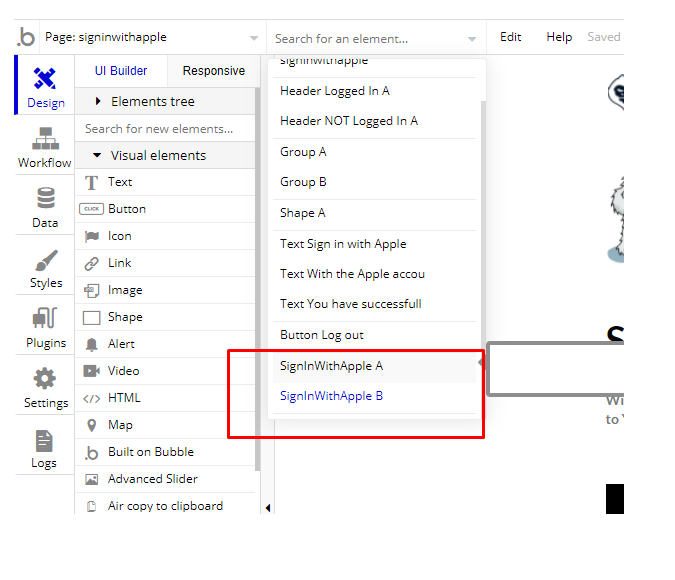Click the Advanced Slider label
The height and width of the screenshot is (580, 675).
tap(153, 479)
